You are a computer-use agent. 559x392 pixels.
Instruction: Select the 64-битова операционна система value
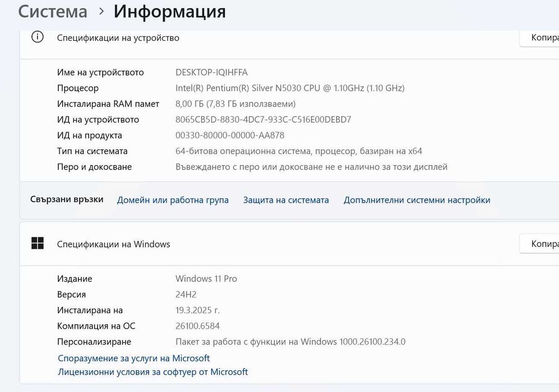coord(299,151)
